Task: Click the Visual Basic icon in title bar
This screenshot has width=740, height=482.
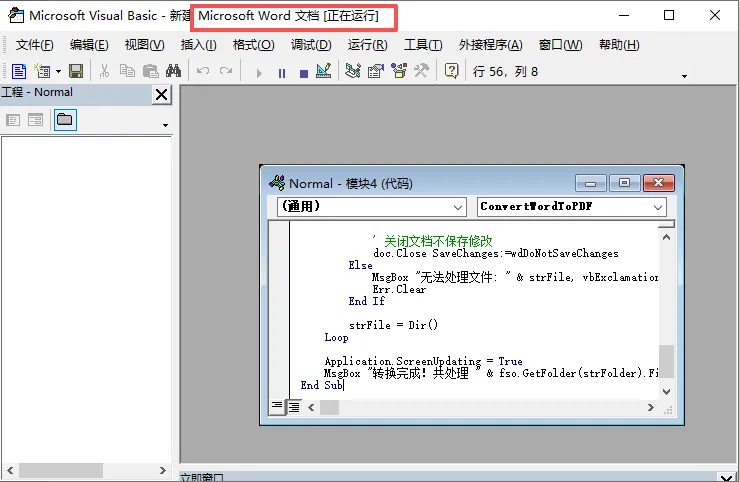Action: 16,16
